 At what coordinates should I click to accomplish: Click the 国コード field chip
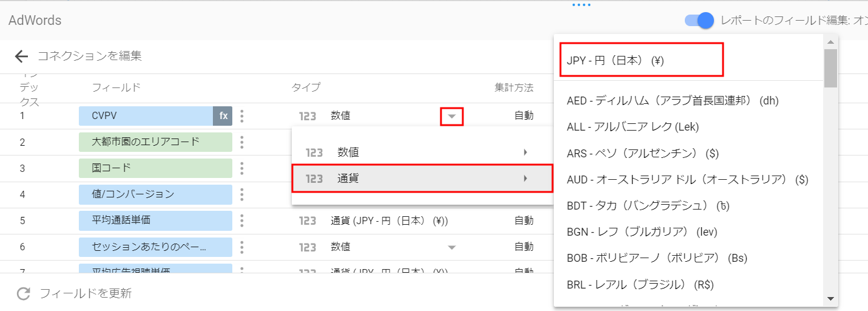point(156,168)
